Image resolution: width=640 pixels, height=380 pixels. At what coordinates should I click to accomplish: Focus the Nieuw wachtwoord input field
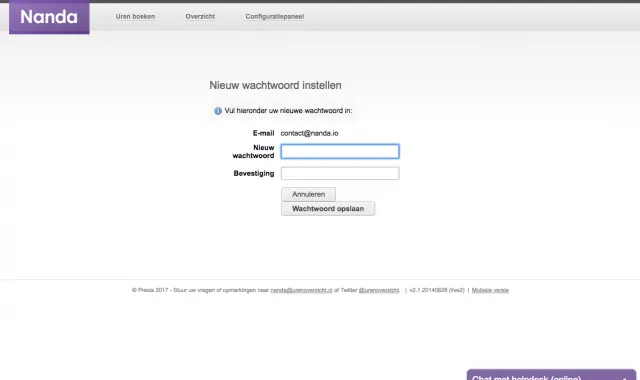(x=340, y=151)
